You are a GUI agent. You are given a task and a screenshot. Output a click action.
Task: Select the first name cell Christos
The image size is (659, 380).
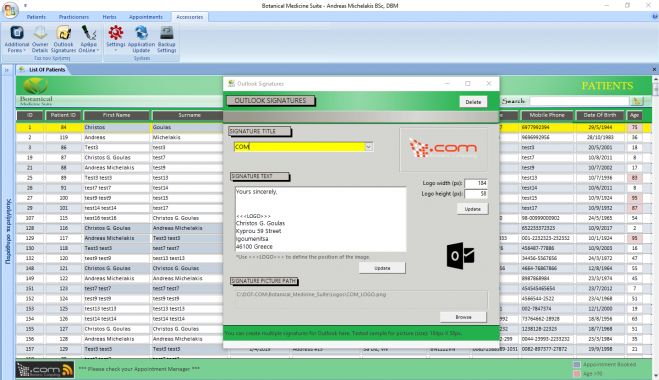click(x=116, y=127)
